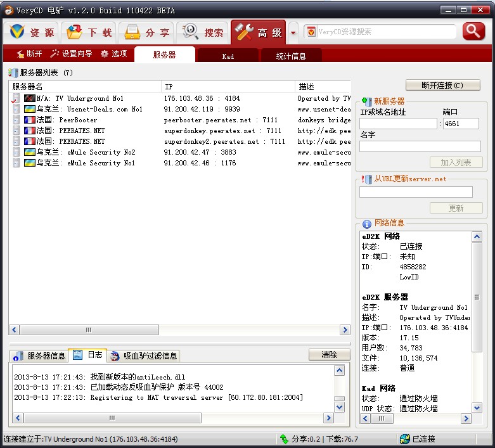Click server list scroll right arrow

click(x=345, y=330)
